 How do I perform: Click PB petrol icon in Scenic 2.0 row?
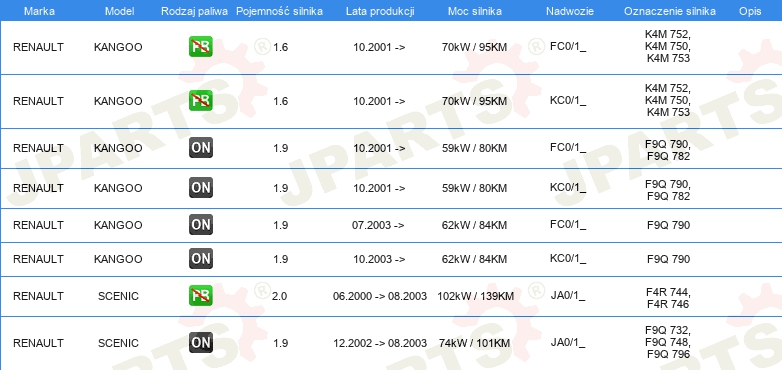tap(201, 296)
